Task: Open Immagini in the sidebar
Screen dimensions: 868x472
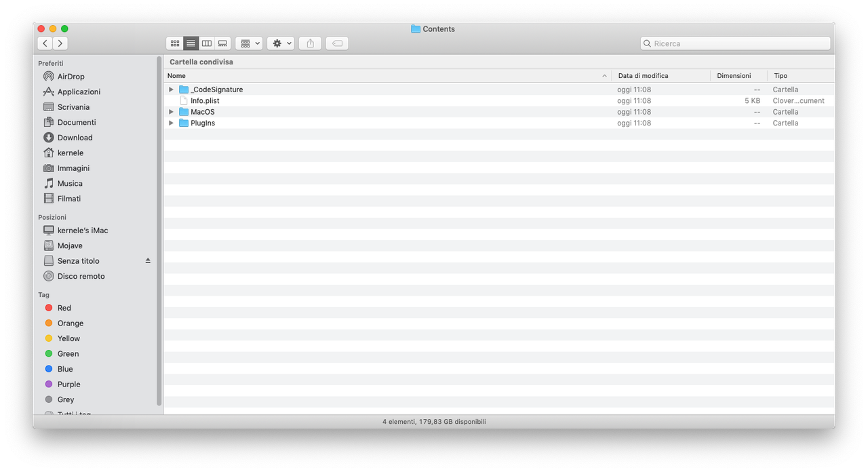Action: (x=73, y=168)
